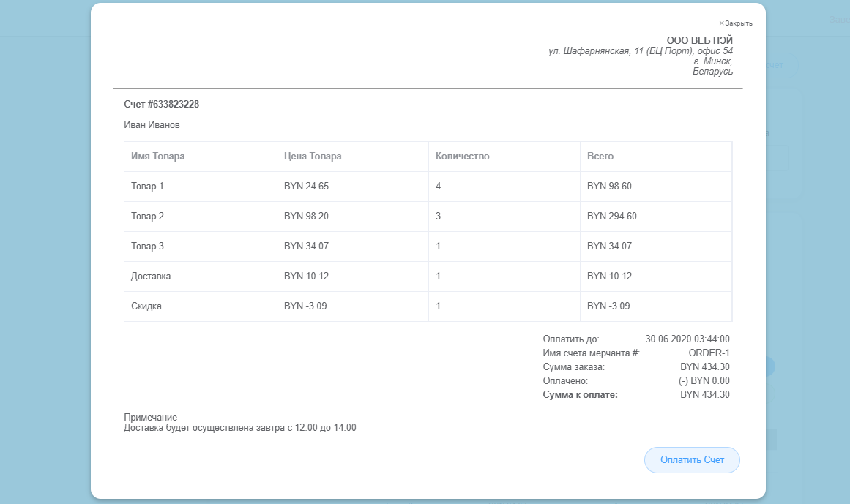Screen dimensions: 850x504
Task: Click the Сумма к оплате label
Action: 581,395
